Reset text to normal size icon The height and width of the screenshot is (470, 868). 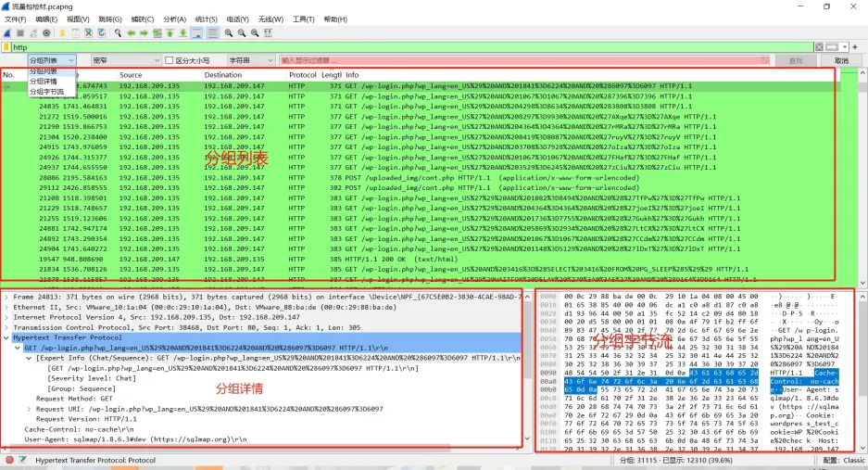coord(255,33)
